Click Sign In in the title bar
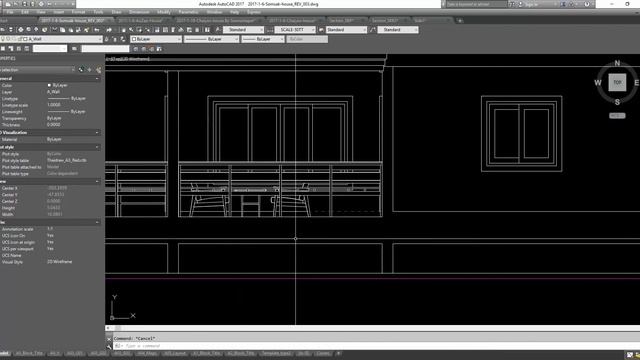This screenshot has height=360, width=640. click(531, 4)
